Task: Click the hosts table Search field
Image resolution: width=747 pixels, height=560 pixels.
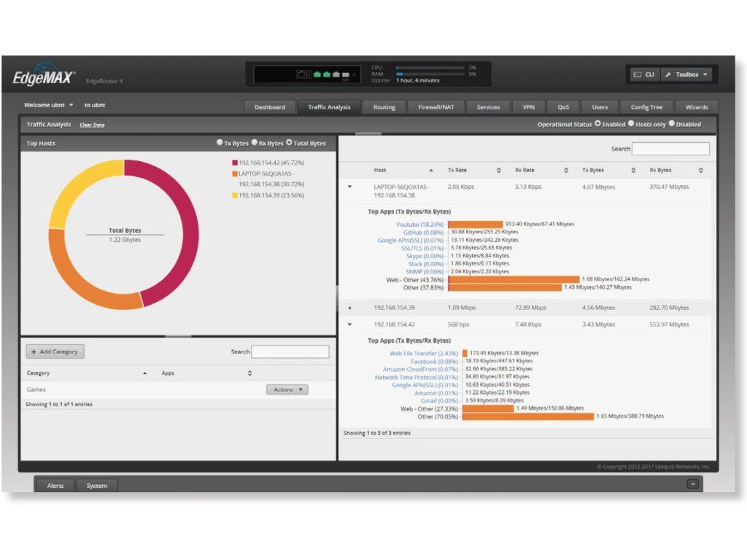Action: point(670,149)
